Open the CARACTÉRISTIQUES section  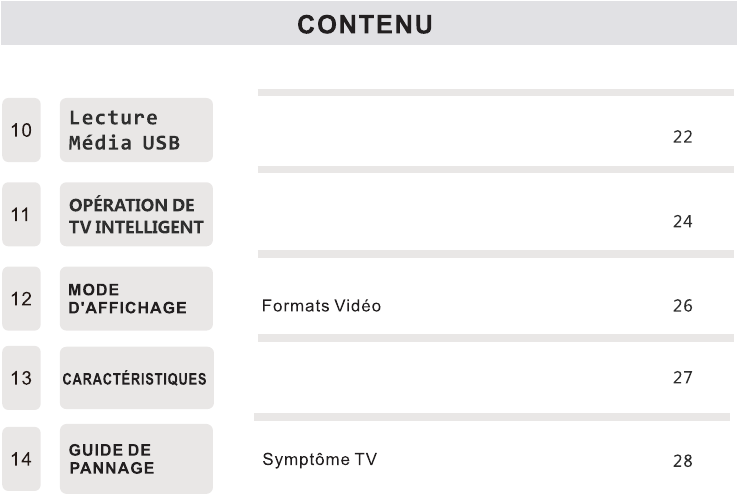(136, 378)
